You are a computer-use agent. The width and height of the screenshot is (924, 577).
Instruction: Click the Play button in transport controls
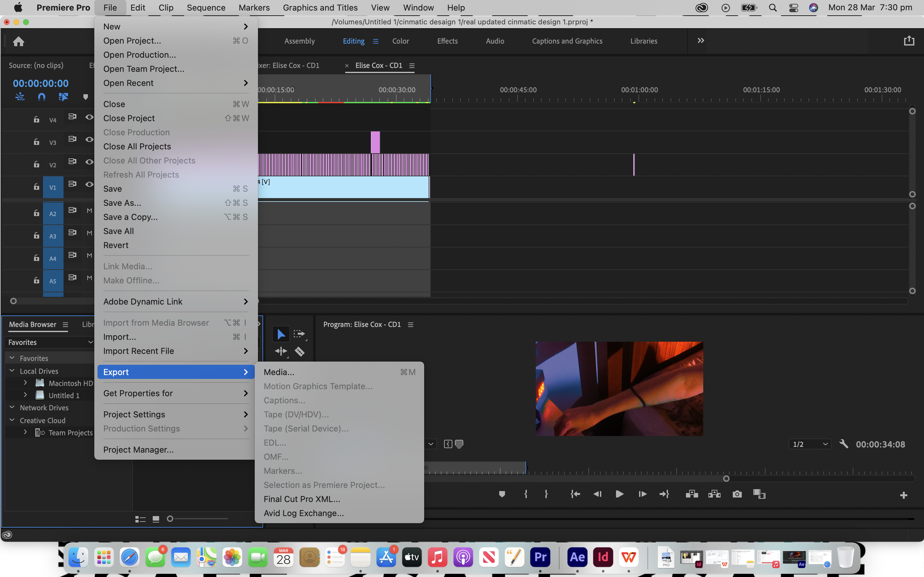[x=619, y=494]
